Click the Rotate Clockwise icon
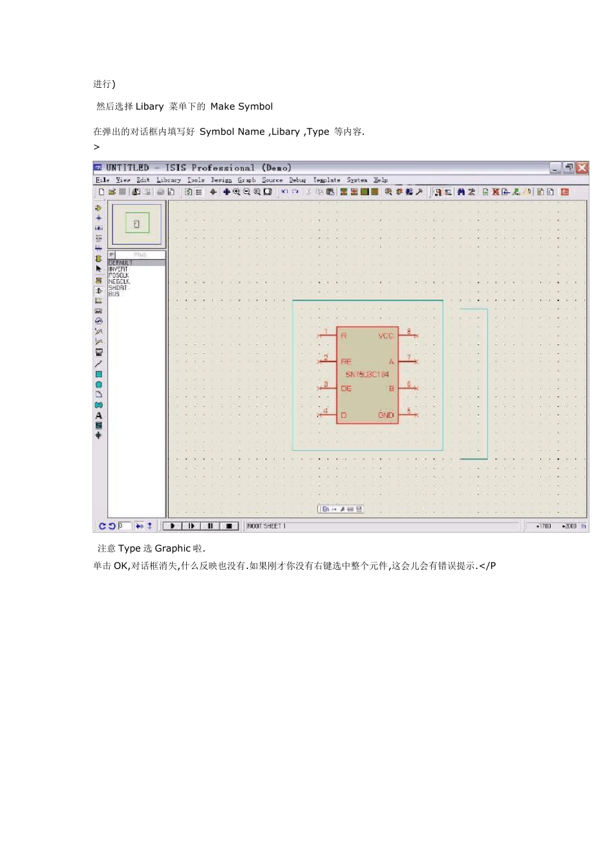This screenshot has height=868, width=614. [x=102, y=526]
